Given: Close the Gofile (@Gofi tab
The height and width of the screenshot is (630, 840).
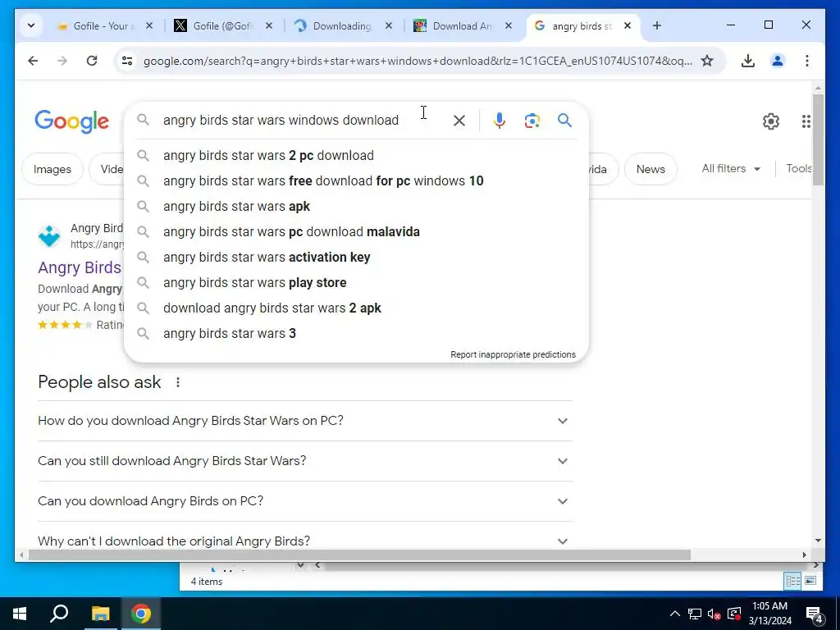Looking at the screenshot, I should [x=269, y=25].
